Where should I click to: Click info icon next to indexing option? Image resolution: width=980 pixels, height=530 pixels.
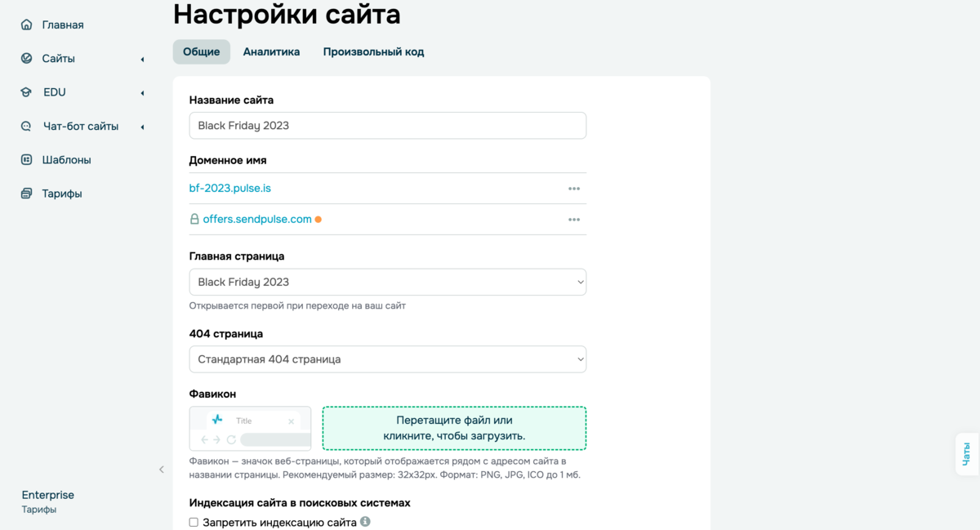pos(366,522)
